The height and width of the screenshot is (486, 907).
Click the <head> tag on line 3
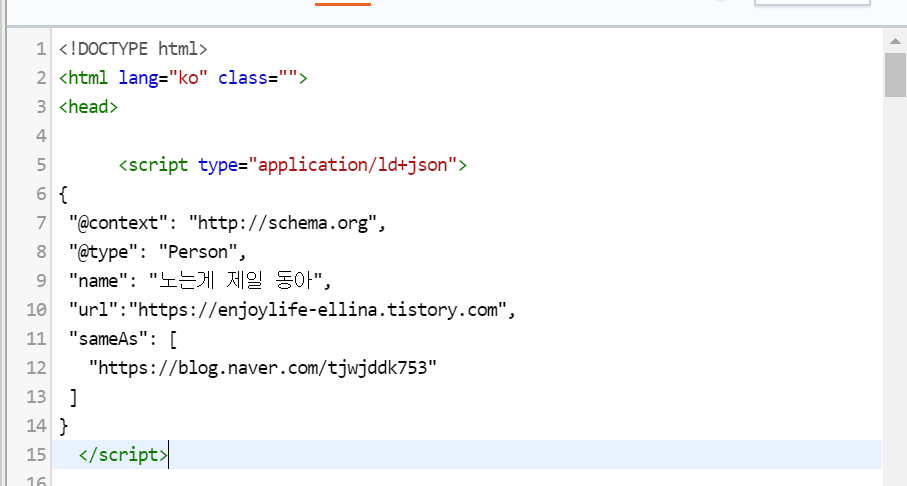click(x=89, y=107)
